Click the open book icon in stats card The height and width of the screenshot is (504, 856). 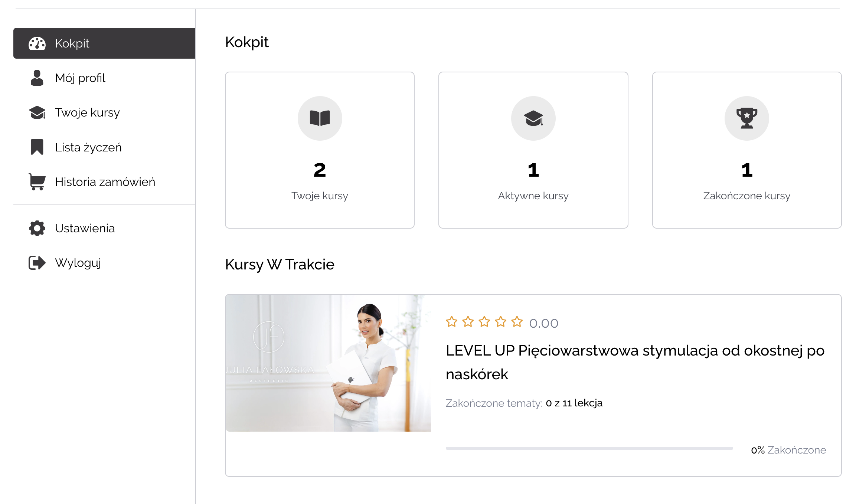pos(320,118)
